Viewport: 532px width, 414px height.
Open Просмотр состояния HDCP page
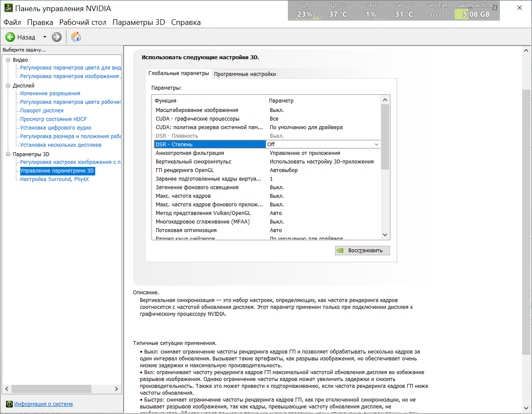tap(53, 119)
